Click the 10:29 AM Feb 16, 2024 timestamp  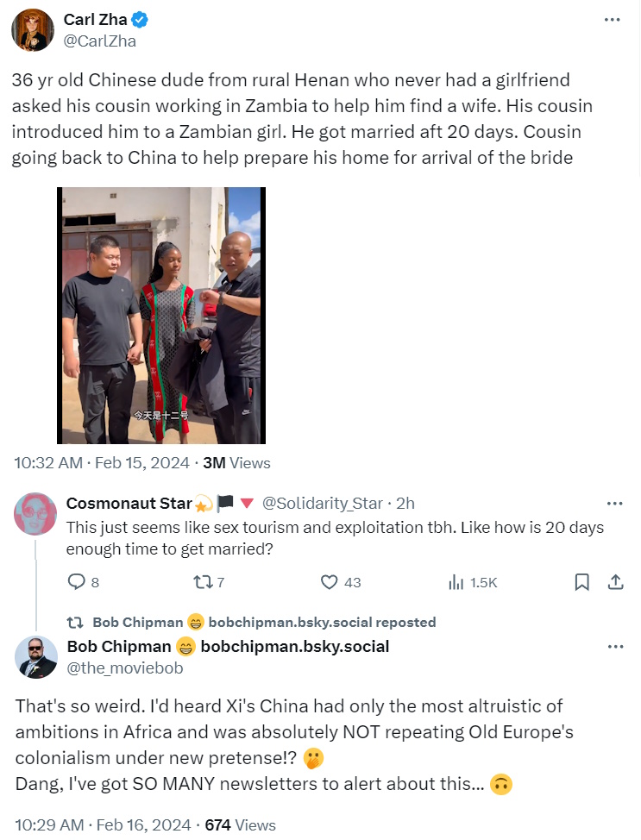click(102, 825)
